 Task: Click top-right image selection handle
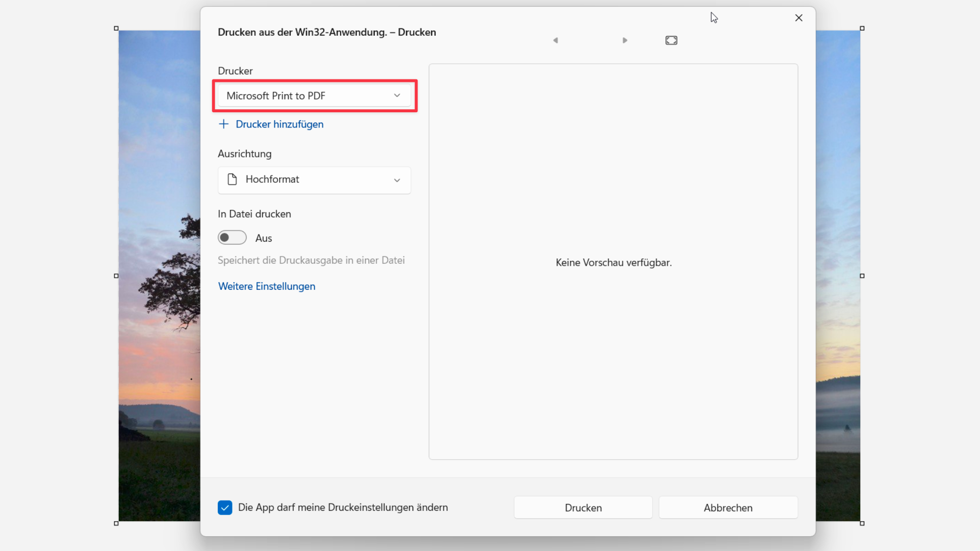(x=862, y=28)
